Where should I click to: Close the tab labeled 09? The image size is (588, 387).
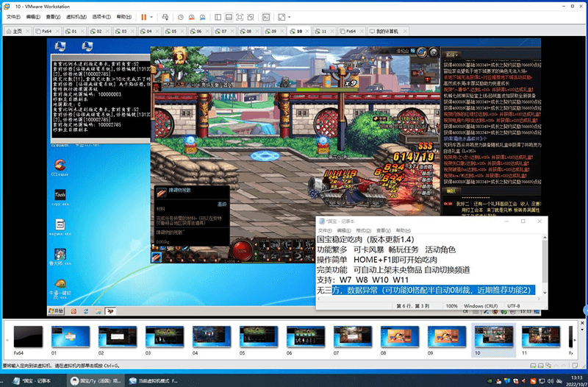pos(282,31)
